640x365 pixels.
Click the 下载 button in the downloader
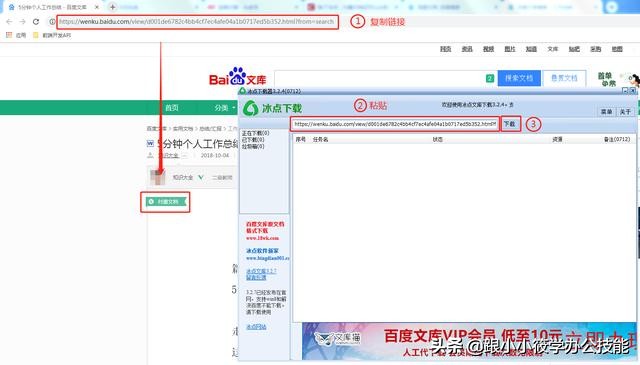510,124
